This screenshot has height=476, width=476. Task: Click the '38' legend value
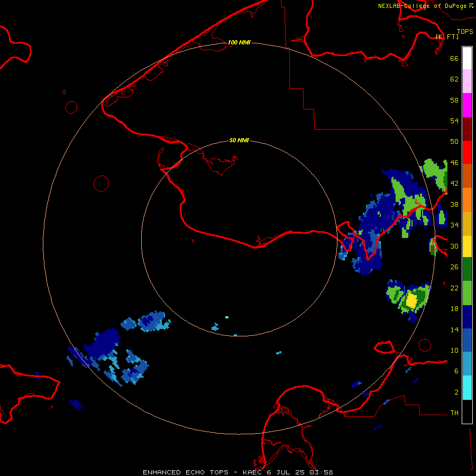click(x=454, y=205)
